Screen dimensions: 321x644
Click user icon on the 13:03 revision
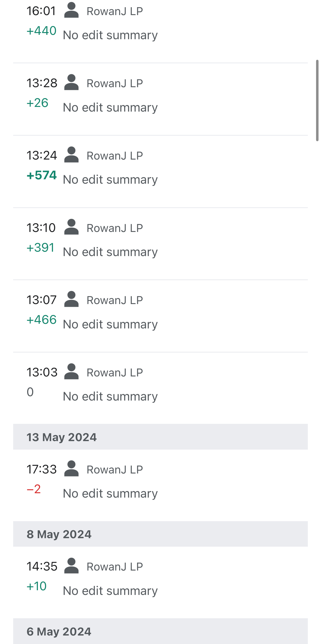tap(71, 372)
